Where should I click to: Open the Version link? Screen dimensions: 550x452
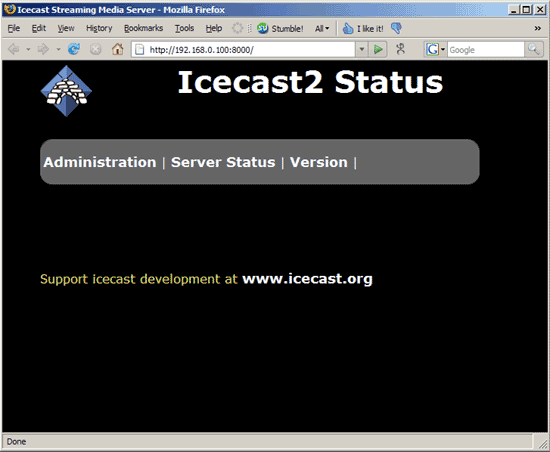[318, 162]
